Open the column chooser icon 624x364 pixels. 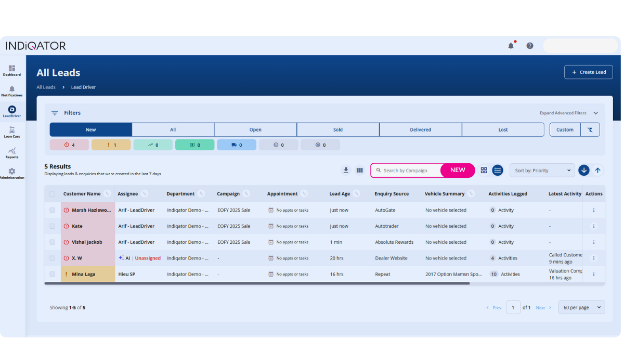click(x=359, y=170)
